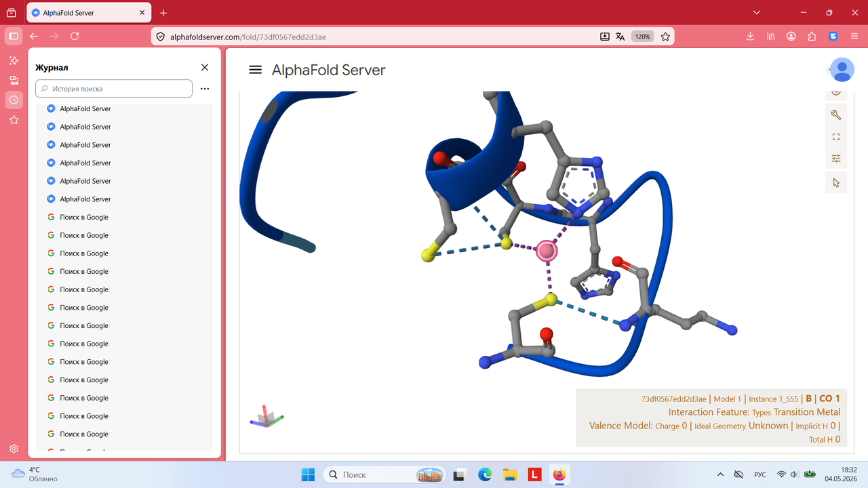
Task: Open the Firefox account icon
Action: [791, 37]
